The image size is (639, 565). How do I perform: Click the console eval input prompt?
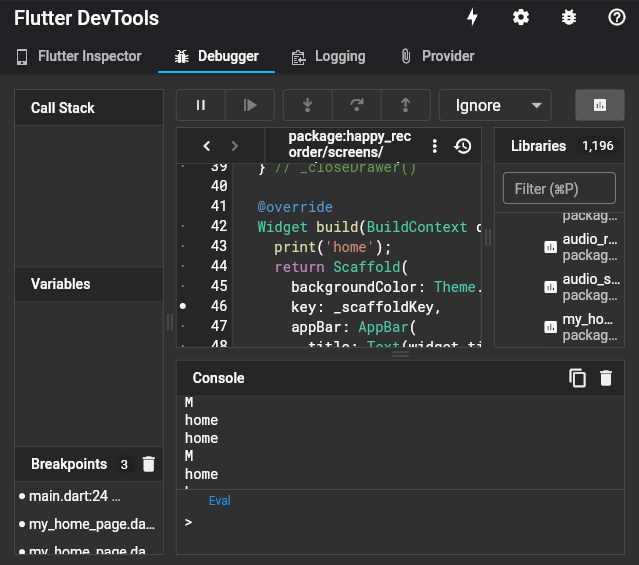[x=399, y=523]
